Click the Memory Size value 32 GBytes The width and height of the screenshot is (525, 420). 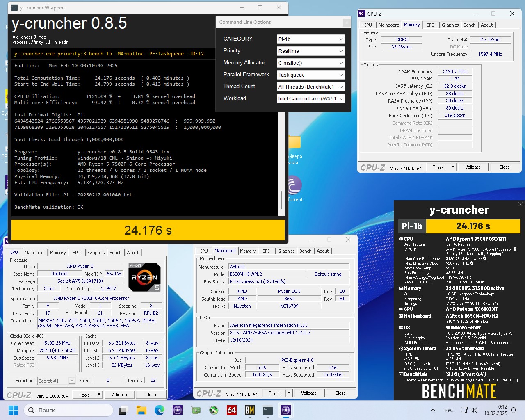401,47
